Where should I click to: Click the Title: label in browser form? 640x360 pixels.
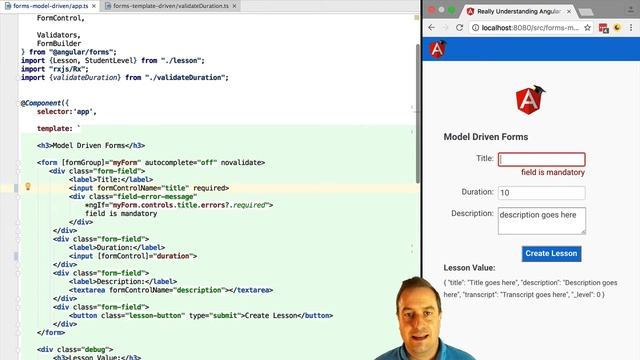pyautogui.click(x=484, y=158)
